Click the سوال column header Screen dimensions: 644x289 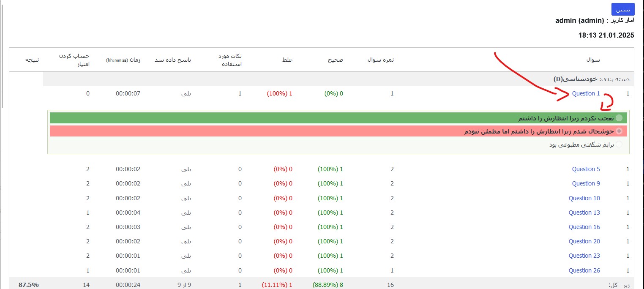pyautogui.click(x=593, y=60)
